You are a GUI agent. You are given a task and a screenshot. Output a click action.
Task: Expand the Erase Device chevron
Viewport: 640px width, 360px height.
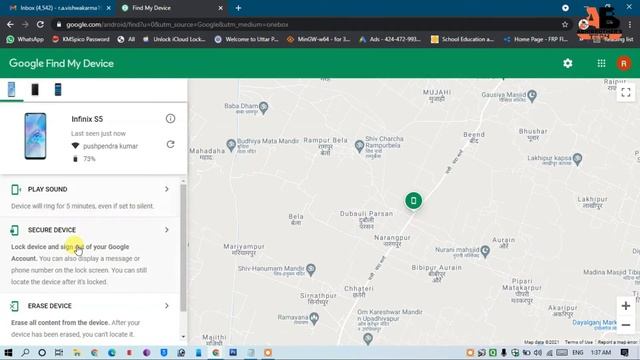click(167, 306)
